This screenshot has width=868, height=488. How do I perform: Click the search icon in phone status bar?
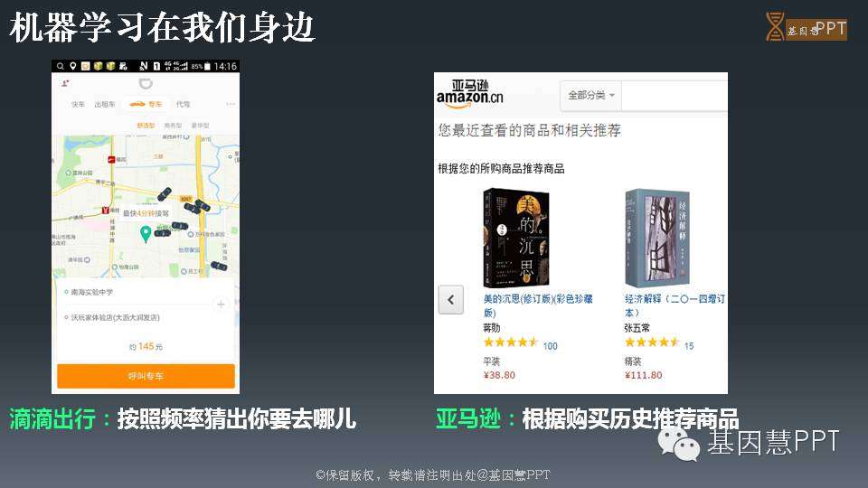pos(61,66)
